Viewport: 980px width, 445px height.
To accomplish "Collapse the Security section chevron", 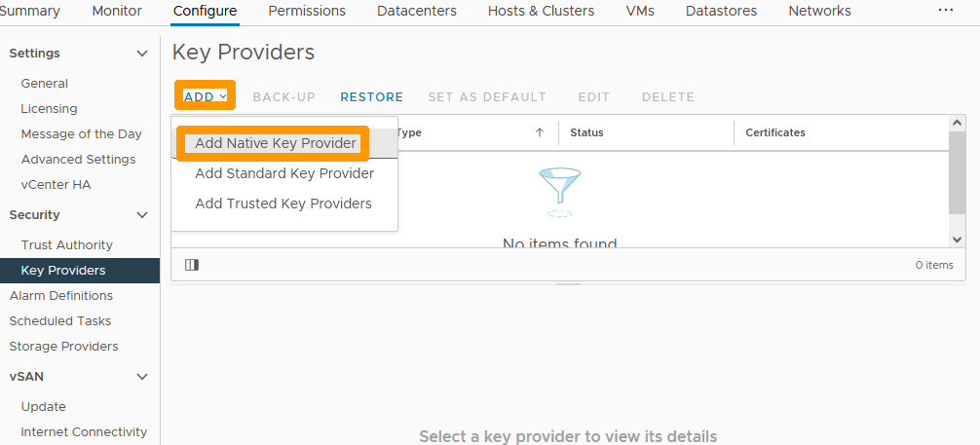I will click(x=142, y=215).
